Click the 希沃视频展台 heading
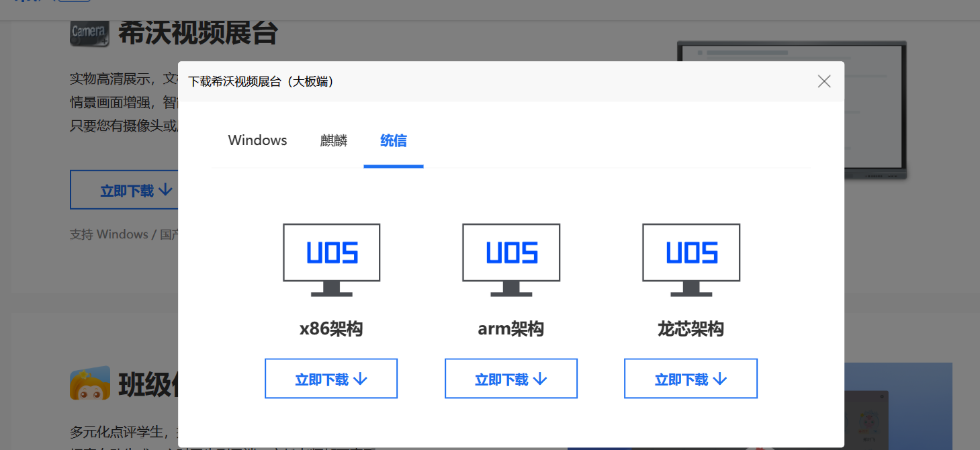The width and height of the screenshot is (980, 450). point(198,32)
